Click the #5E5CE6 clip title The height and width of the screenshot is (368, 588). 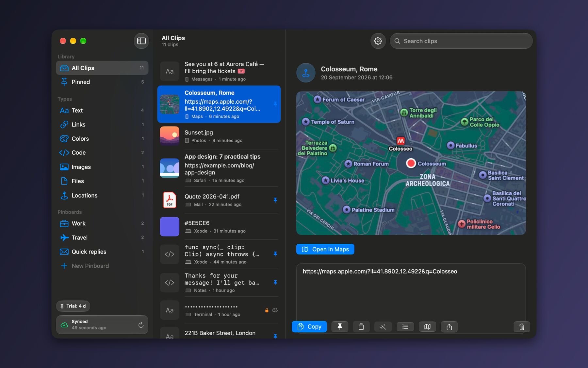[x=197, y=223]
